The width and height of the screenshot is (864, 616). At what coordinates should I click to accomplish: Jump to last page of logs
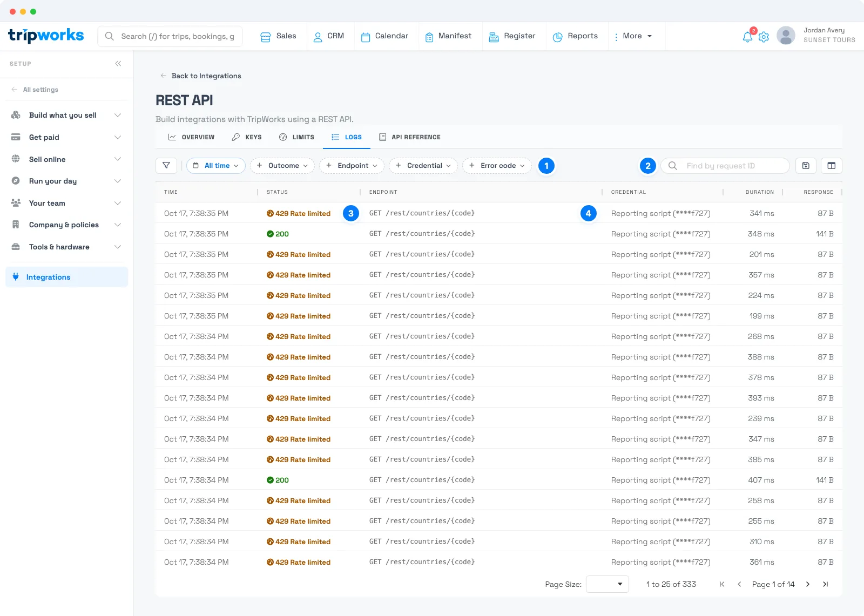[825, 584]
